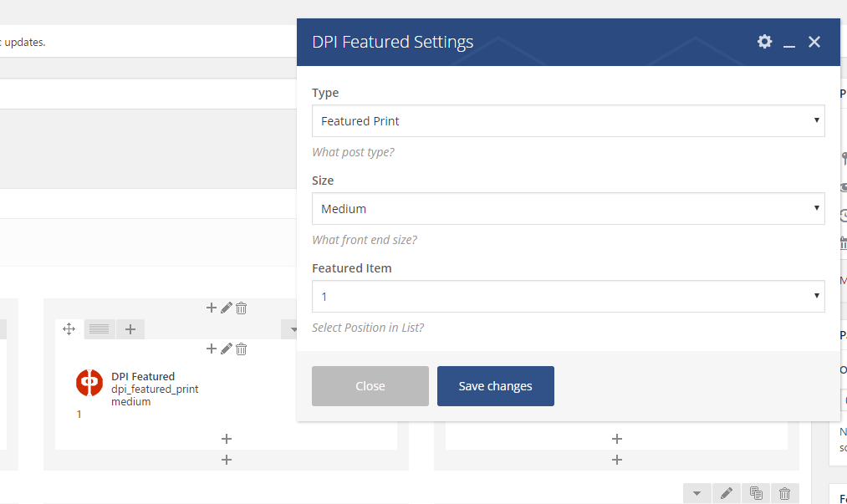Click the gray Close button

point(370,386)
